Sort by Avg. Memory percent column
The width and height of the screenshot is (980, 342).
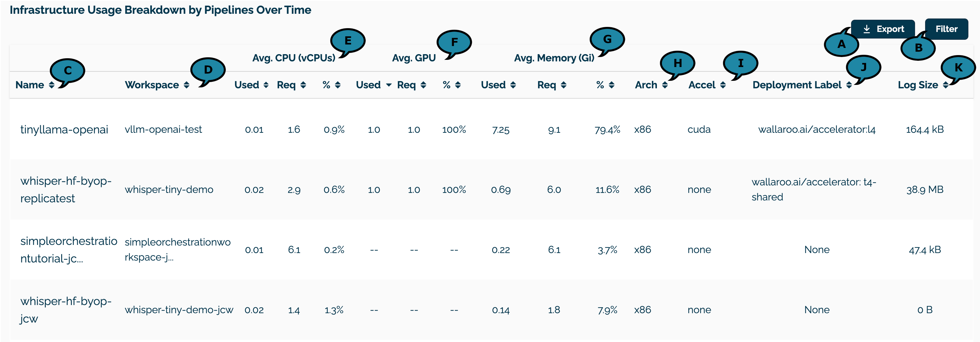coord(612,85)
